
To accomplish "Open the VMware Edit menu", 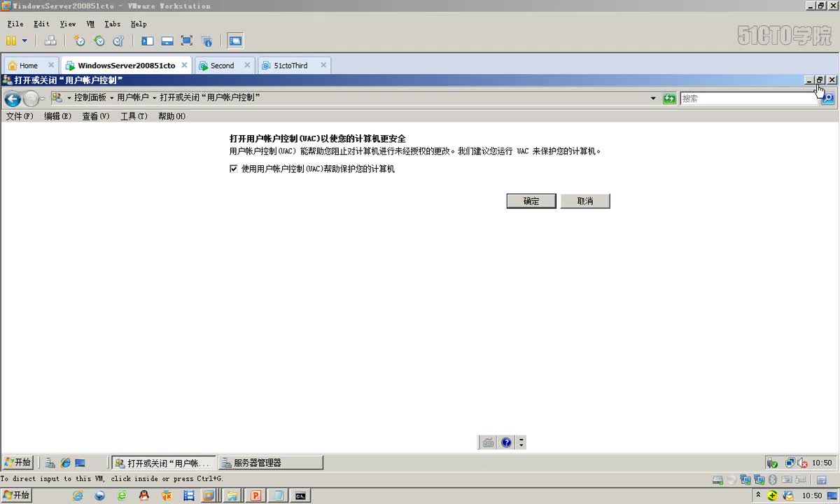I will 42,24.
